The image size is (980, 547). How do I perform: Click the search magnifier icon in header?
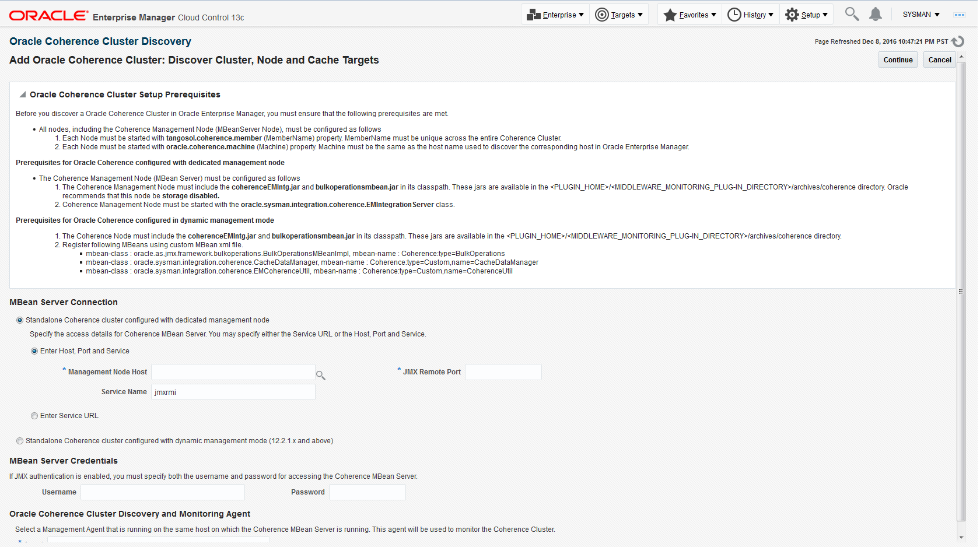852,14
